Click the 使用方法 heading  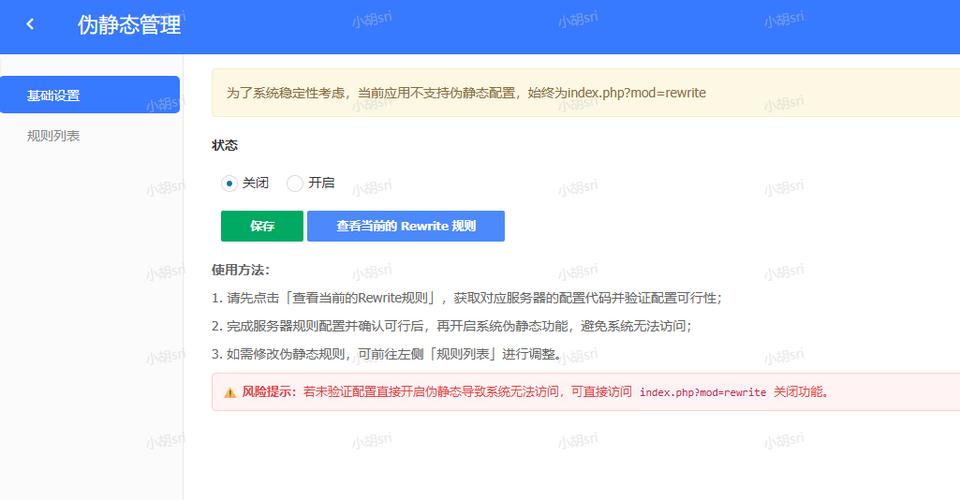pos(241,270)
